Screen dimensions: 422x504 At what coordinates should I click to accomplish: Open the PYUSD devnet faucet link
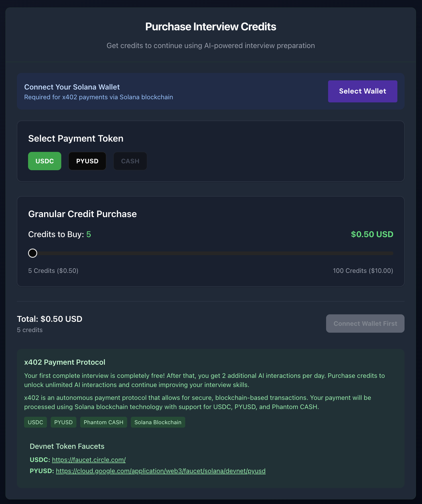pos(161,471)
